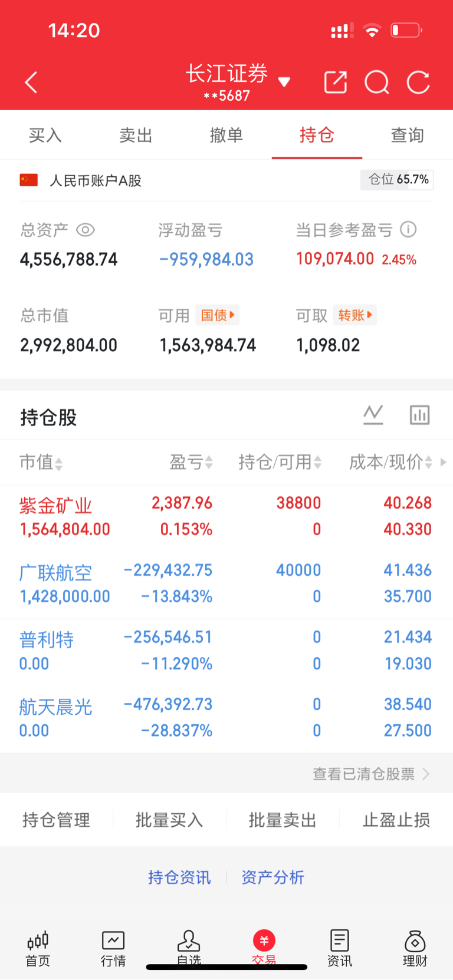Go to 行情 in bottom navigation
This screenshot has height=980, width=453.
[x=113, y=949]
